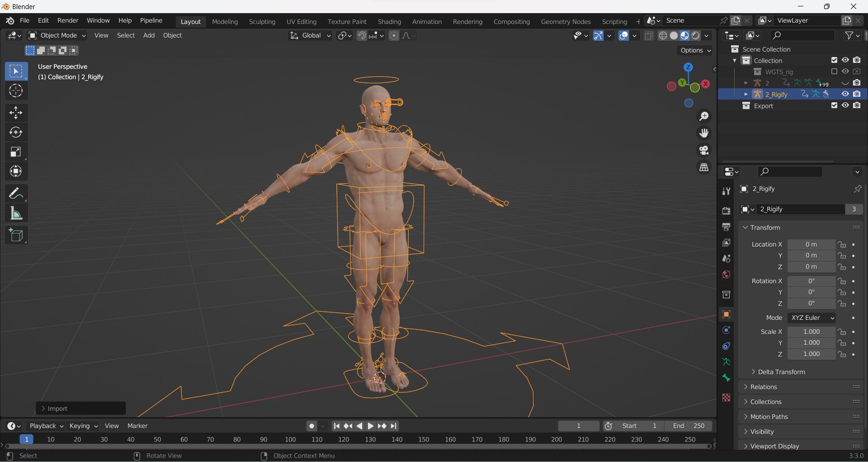Toggle auto keying record button

(311, 426)
